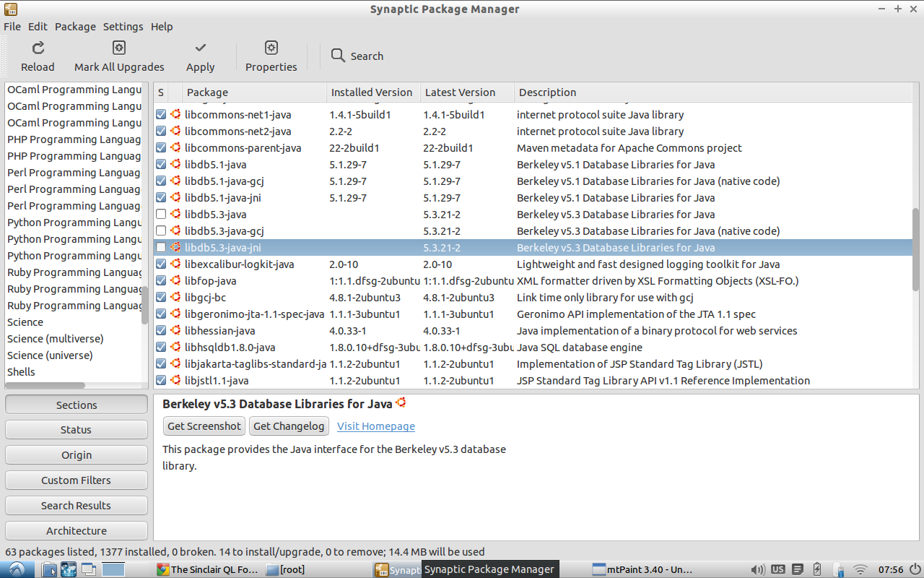Show the Search Results view

pos(77,505)
